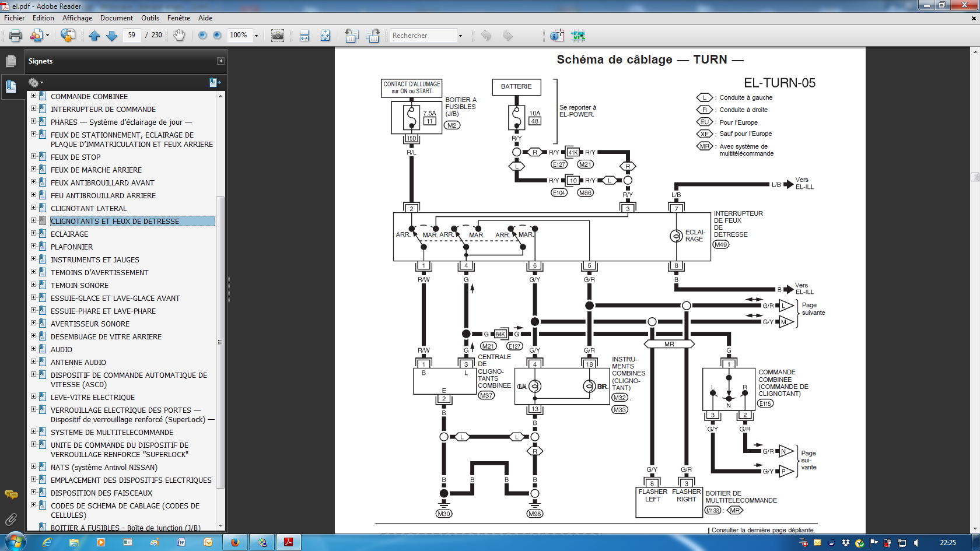Click the zoom out minus icon
Image resolution: width=980 pixels, height=551 pixels.
202,36
